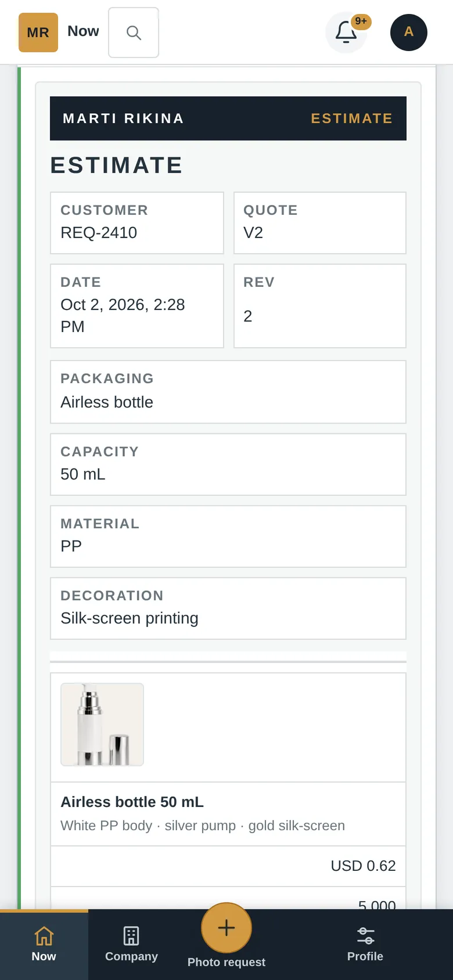The width and height of the screenshot is (453, 980).
Task: Select the quote value V2
Action: 253,233
